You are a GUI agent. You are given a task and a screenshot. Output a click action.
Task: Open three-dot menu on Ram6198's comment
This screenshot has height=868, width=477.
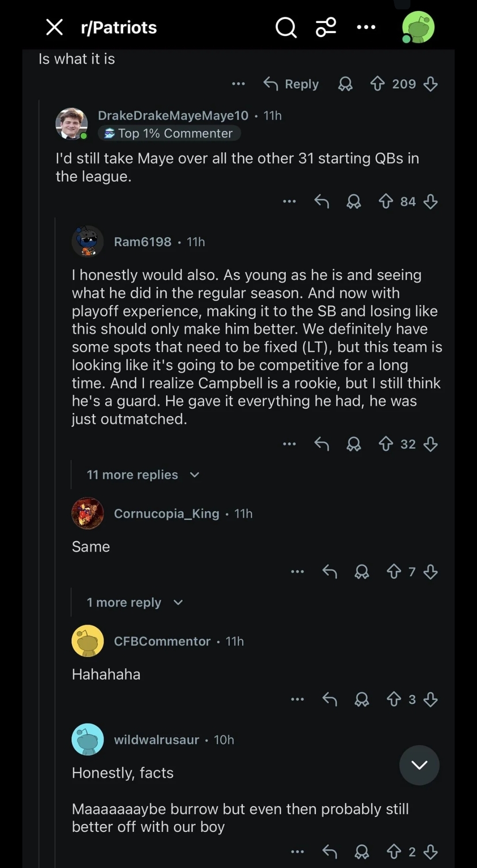coord(289,444)
